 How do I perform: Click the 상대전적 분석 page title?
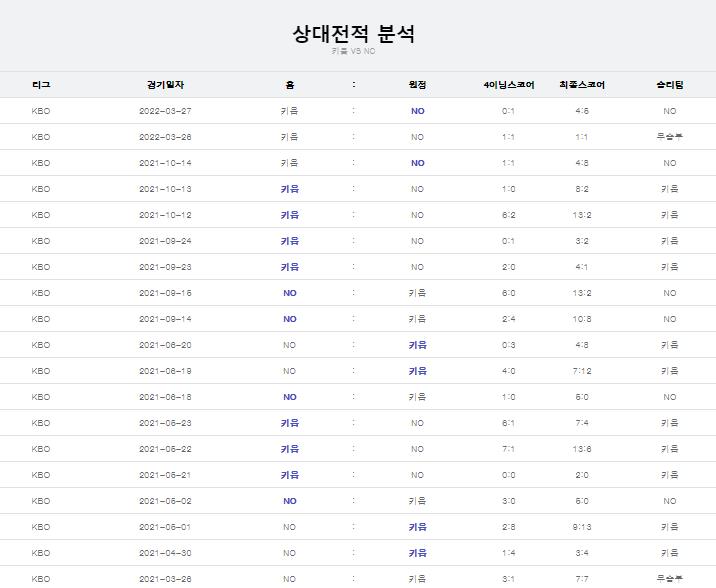(353, 34)
